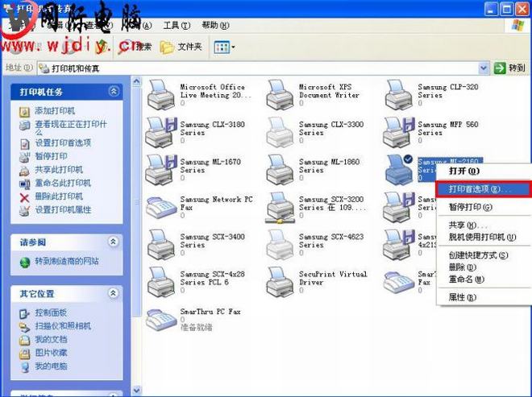The height and width of the screenshot is (397, 532).
Task: Click the 添加打印机 link in tasks
Action: (x=55, y=110)
